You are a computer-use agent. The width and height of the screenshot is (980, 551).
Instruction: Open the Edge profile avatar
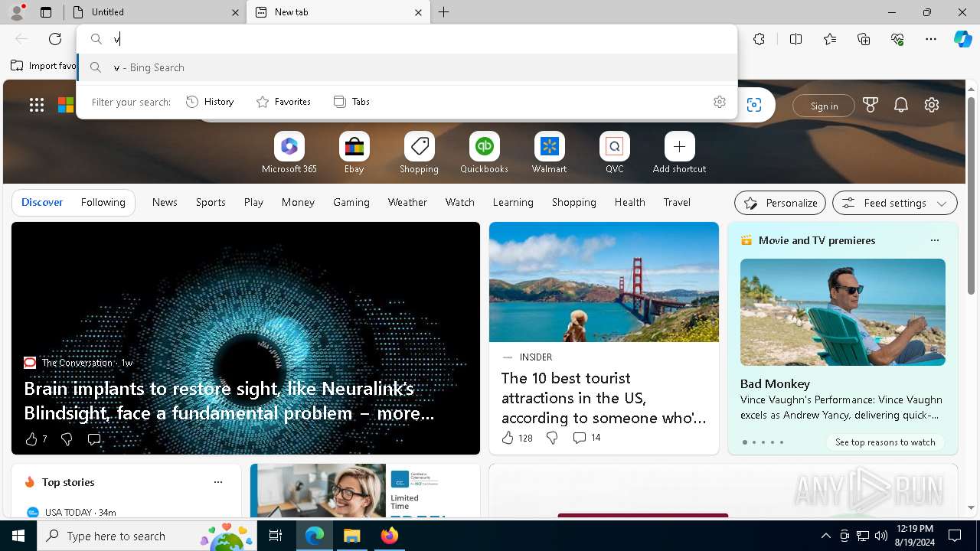coord(17,12)
